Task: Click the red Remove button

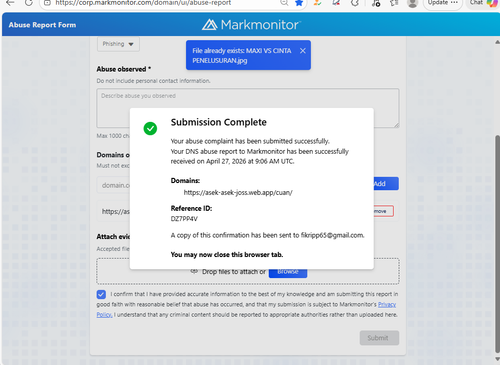Action: (x=384, y=211)
